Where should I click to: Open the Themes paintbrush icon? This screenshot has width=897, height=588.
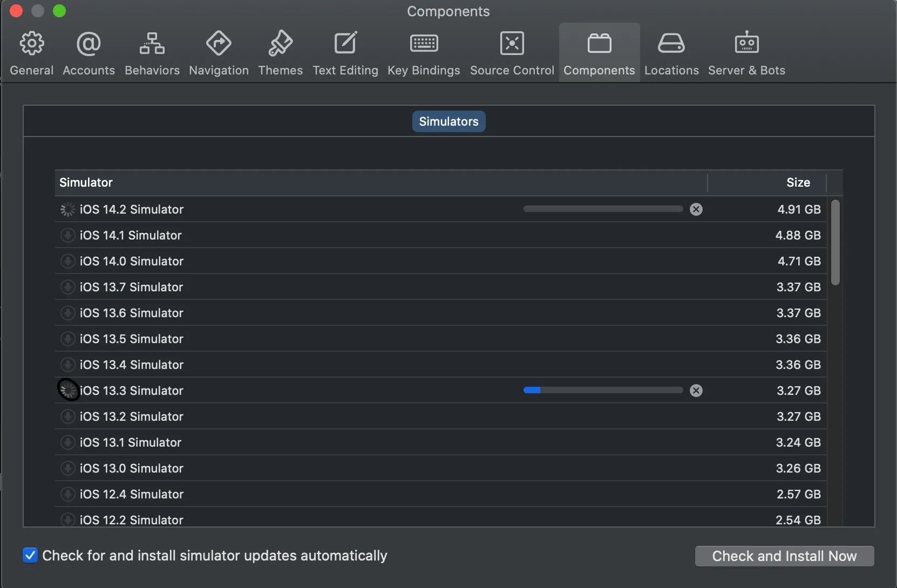(280, 43)
